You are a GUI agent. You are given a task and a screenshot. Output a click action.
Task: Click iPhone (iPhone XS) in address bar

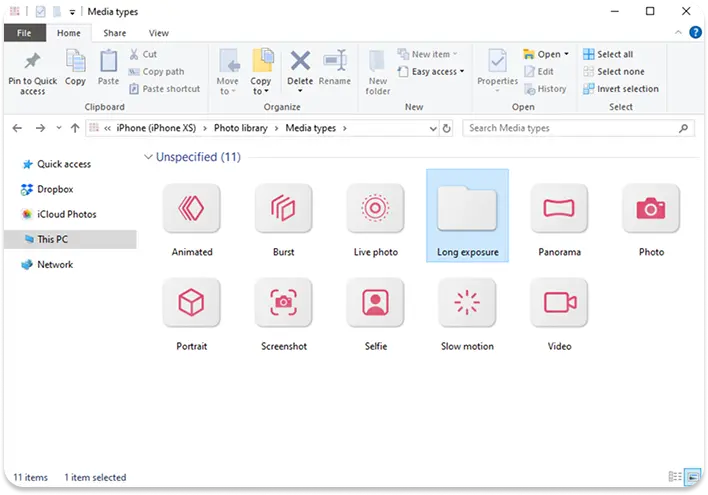[x=156, y=128]
